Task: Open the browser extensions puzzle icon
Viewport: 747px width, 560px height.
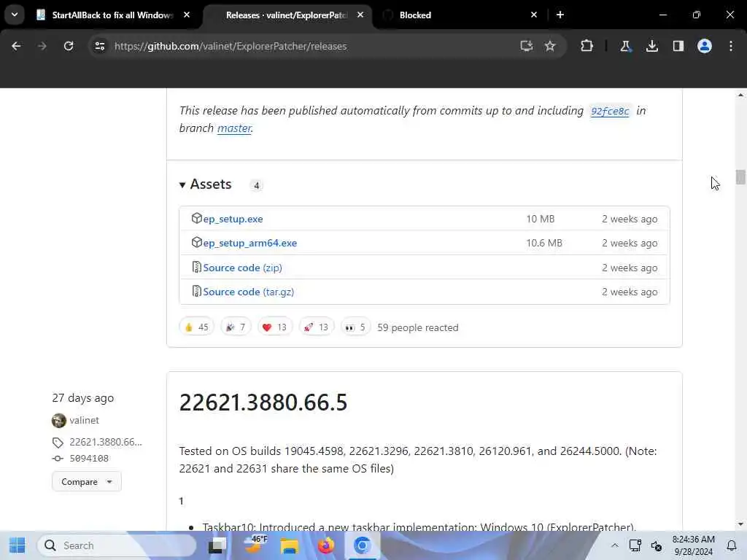Action: [587, 46]
